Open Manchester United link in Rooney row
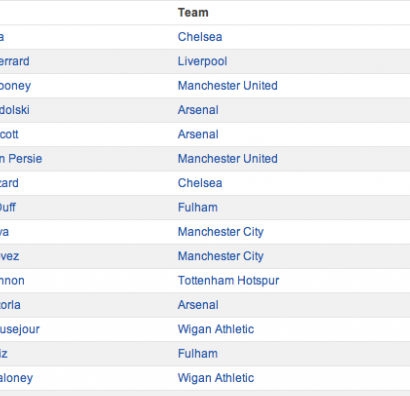This screenshot has width=410, height=396. pyautogui.click(x=228, y=86)
